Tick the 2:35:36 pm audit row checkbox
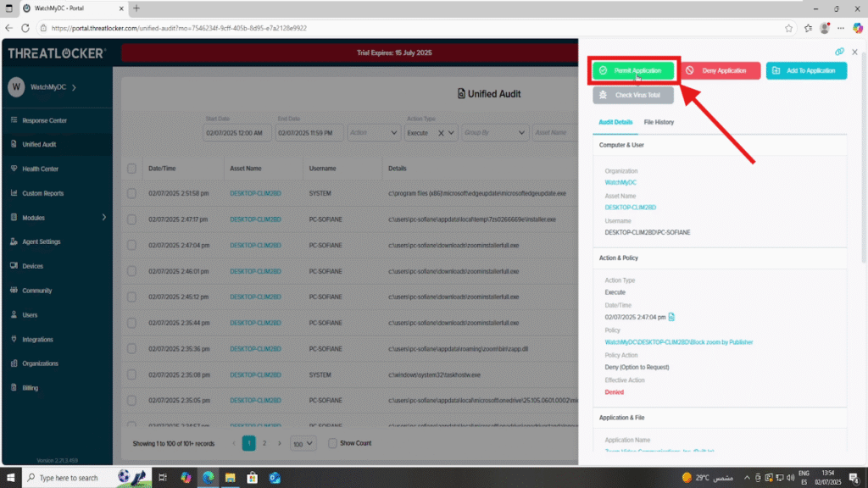The image size is (868, 488). click(131, 348)
